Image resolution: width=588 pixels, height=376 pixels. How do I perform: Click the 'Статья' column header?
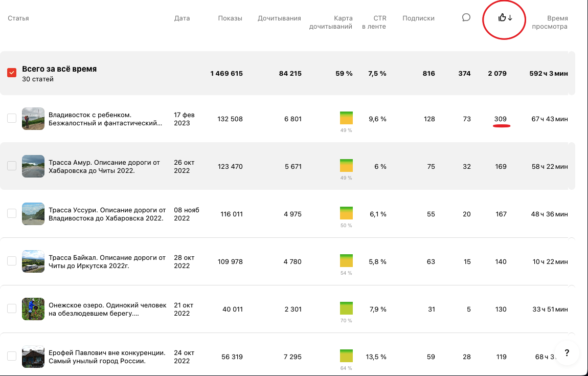[x=18, y=18]
